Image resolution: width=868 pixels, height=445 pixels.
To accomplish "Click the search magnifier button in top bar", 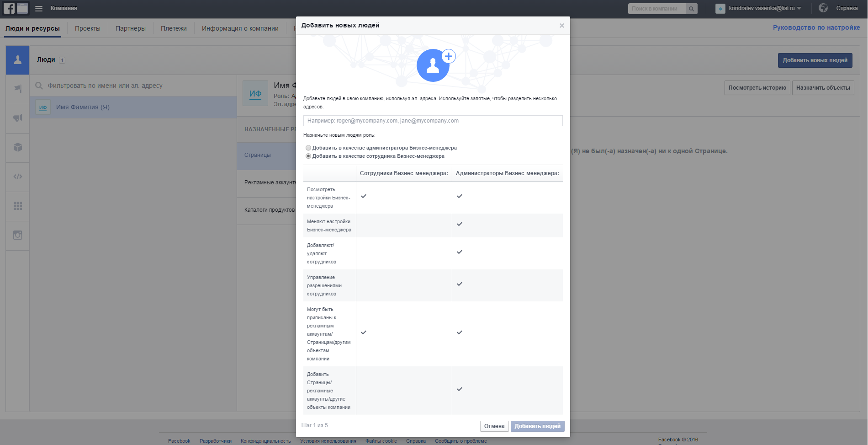I will pyautogui.click(x=692, y=9).
